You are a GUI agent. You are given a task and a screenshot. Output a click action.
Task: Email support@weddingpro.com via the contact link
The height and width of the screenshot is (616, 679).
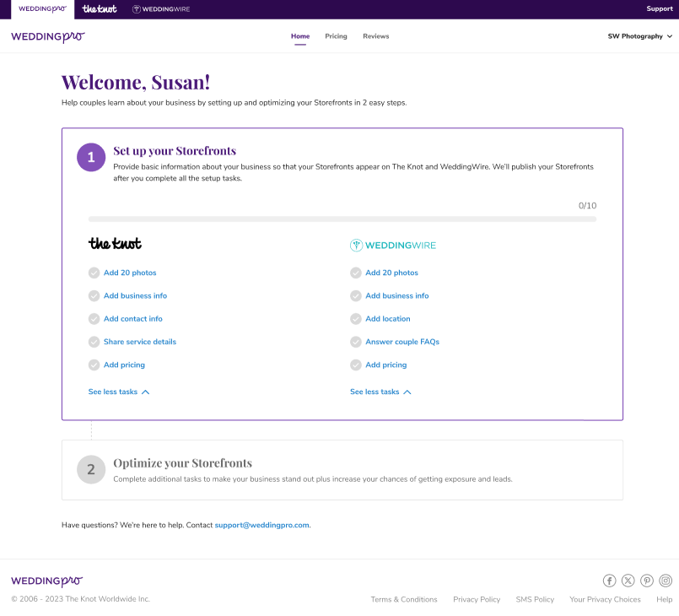click(261, 525)
